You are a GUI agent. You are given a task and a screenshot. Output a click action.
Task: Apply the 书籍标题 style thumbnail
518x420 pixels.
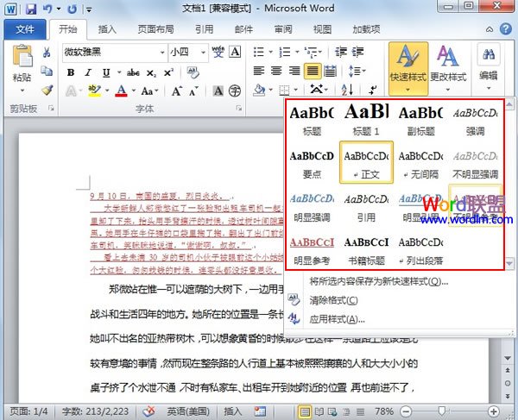click(x=366, y=250)
